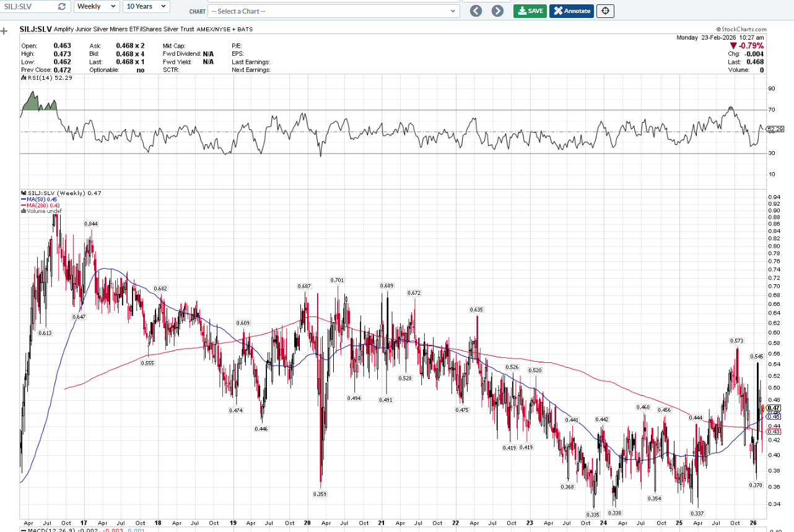Click into the SILJ:SLV symbol input field
This screenshot has width=794, height=532.
[x=28, y=6]
